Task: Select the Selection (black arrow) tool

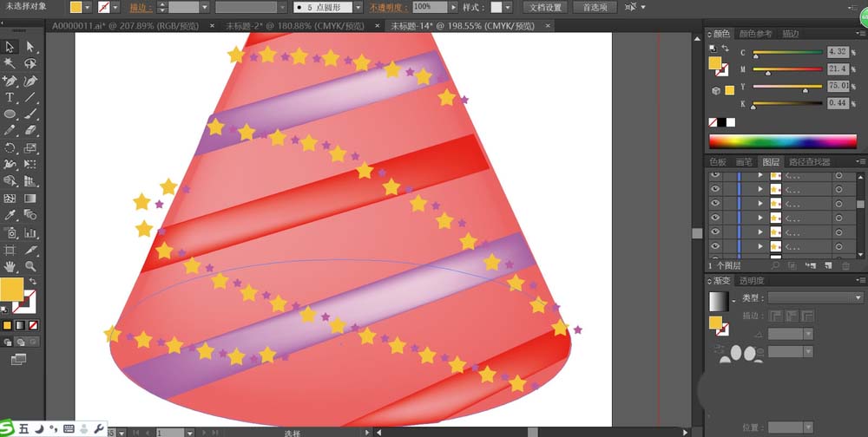Action: coord(10,47)
